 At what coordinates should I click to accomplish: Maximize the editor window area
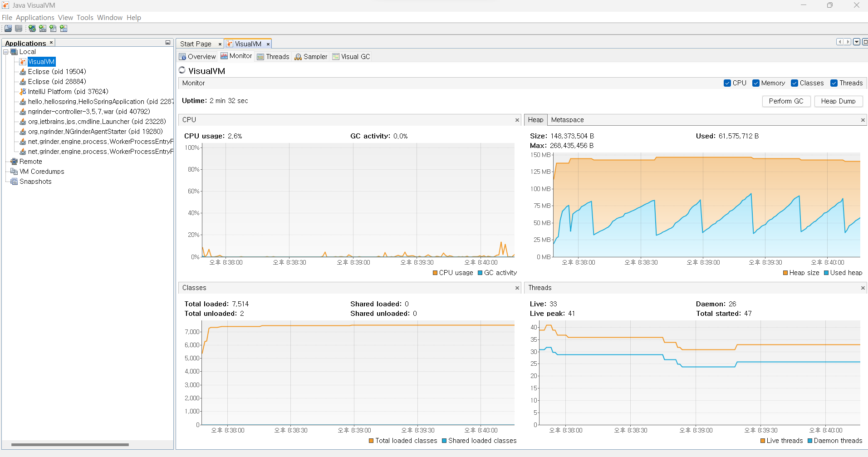pyautogui.click(x=865, y=42)
